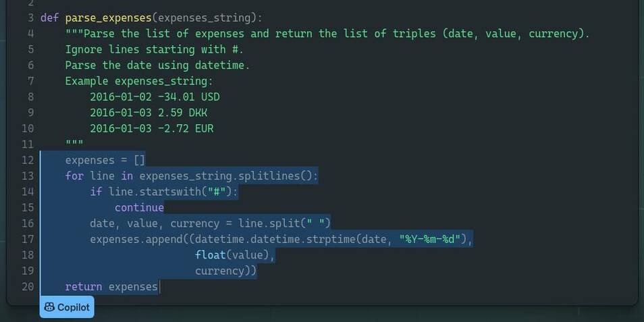Click the expenses_string parameter in definition

(204, 18)
